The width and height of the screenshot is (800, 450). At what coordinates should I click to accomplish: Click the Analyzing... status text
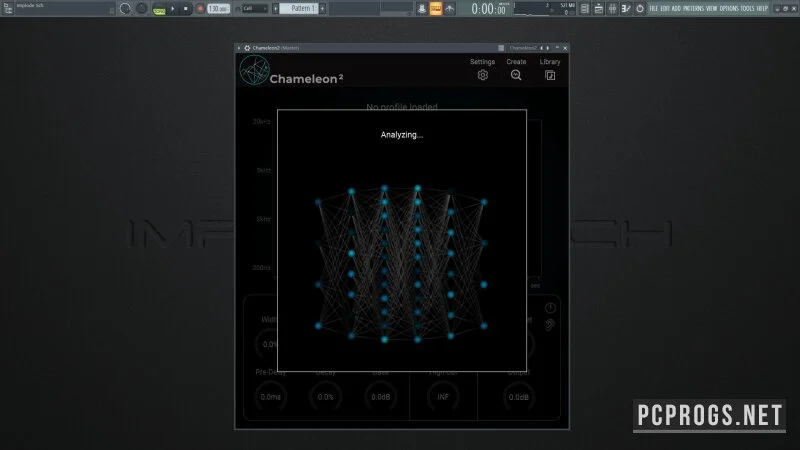click(402, 135)
